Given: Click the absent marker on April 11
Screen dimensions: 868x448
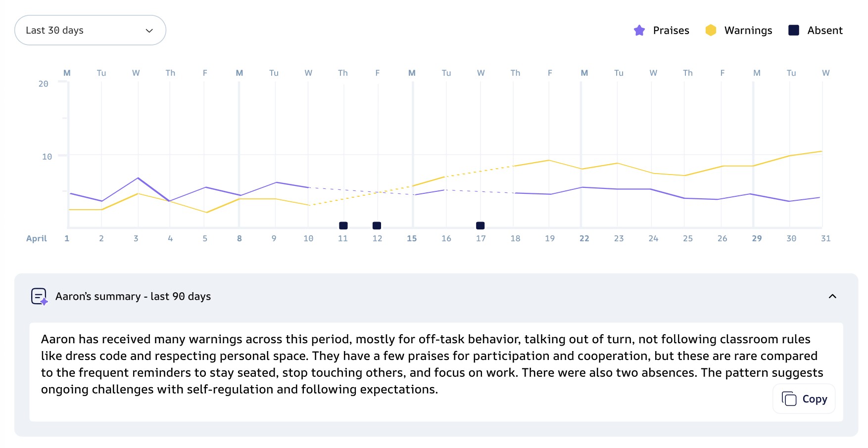Looking at the screenshot, I should pos(343,225).
